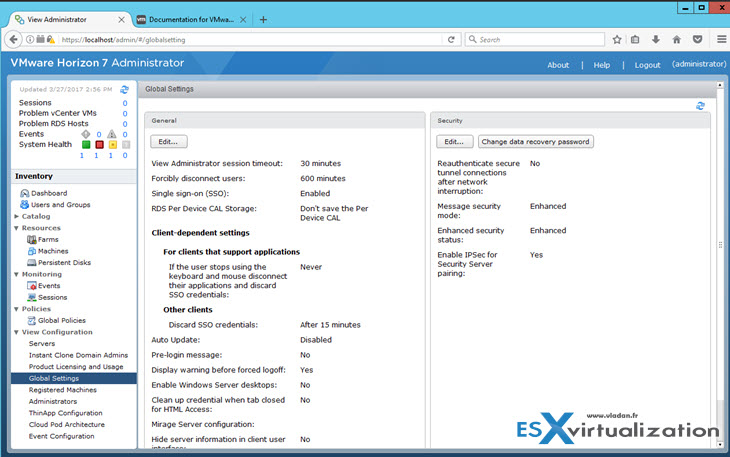
Task: Click the Logout link in header
Action: point(647,65)
